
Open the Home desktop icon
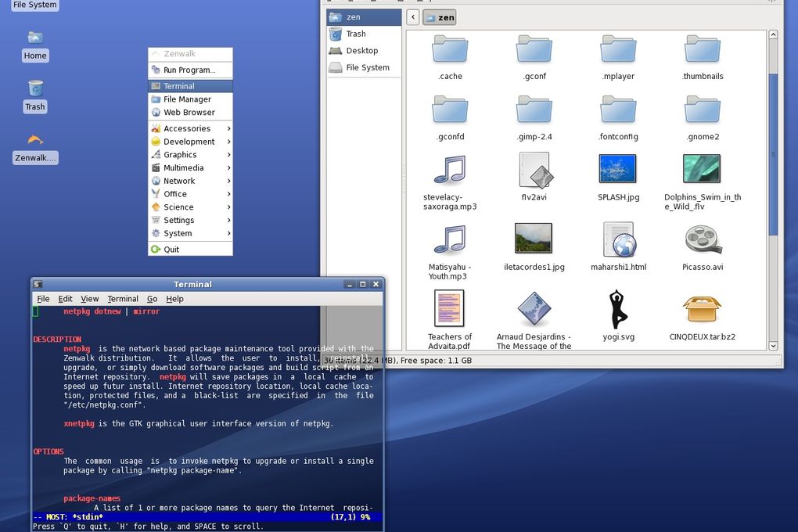coord(35,38)
